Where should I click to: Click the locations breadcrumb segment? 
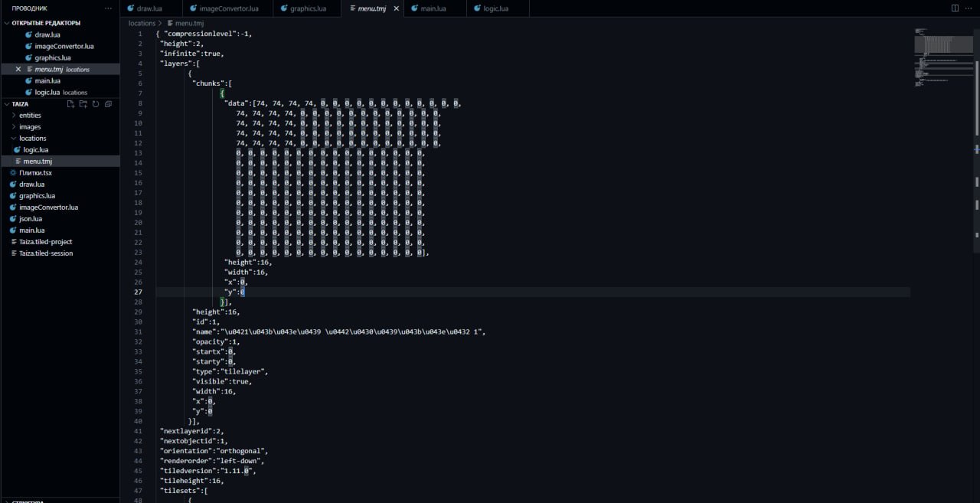(142, 24)
